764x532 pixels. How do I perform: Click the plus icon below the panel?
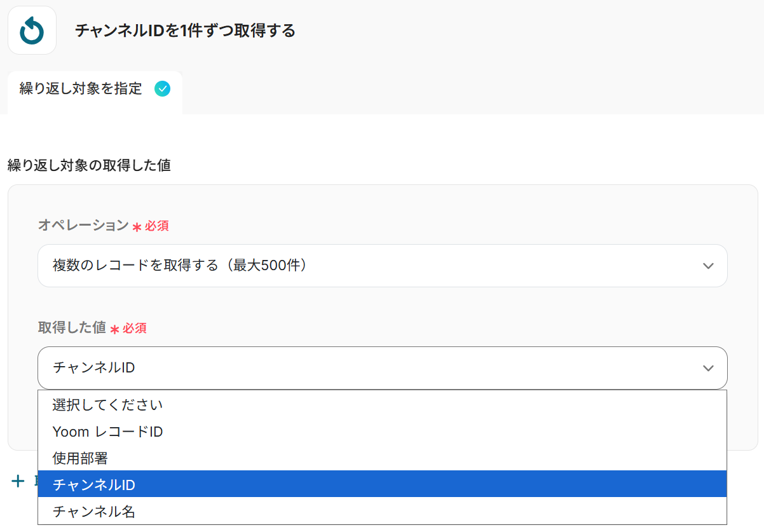coord(18,481)
